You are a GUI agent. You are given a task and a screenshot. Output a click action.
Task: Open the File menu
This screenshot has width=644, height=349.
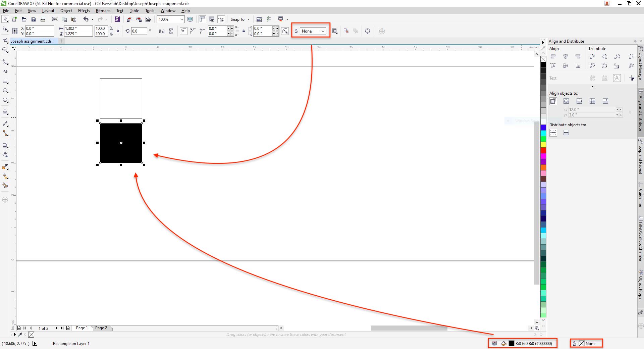click(x=6, y=11)
